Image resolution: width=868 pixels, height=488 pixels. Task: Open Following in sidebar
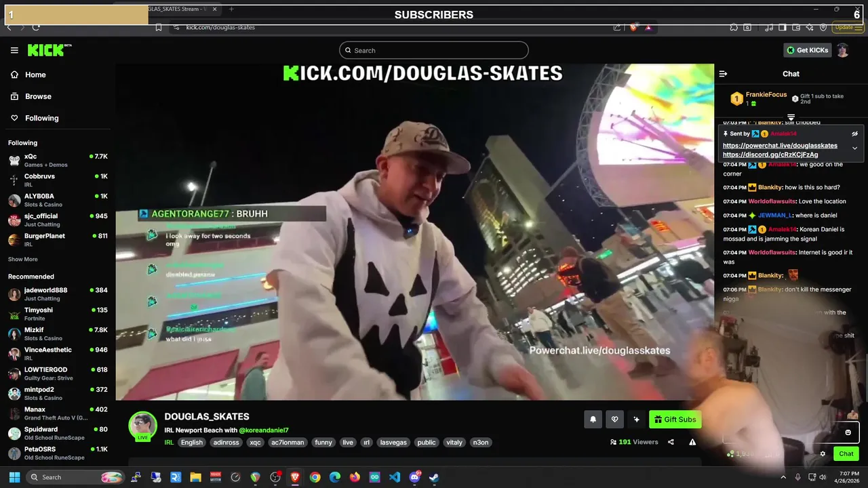[58, 118]
